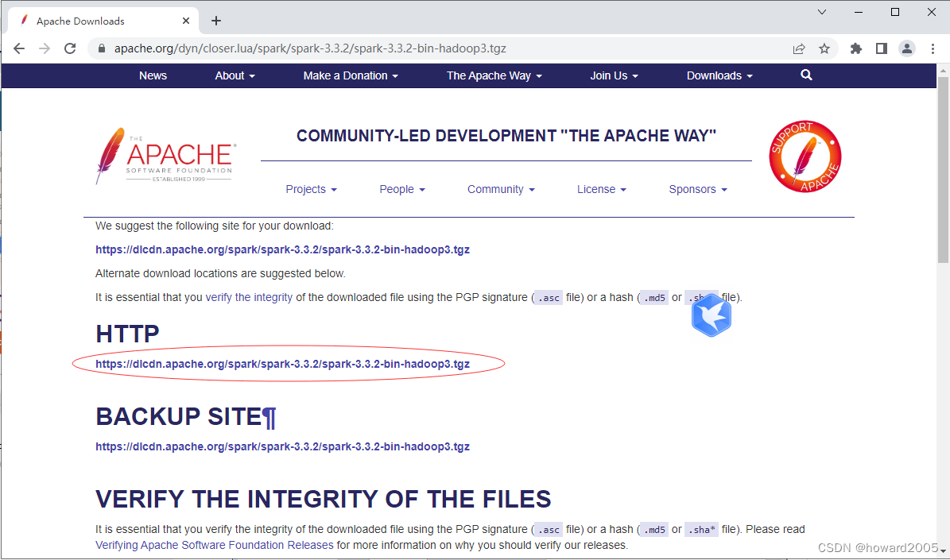950x560 pixels.
Task: Expand the Join Us dropdown
Action: click(x=615, y=75)
